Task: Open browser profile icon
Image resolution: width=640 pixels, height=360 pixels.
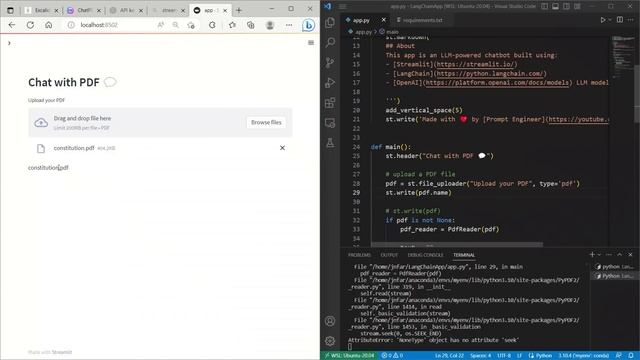Action: pos(269,25)
